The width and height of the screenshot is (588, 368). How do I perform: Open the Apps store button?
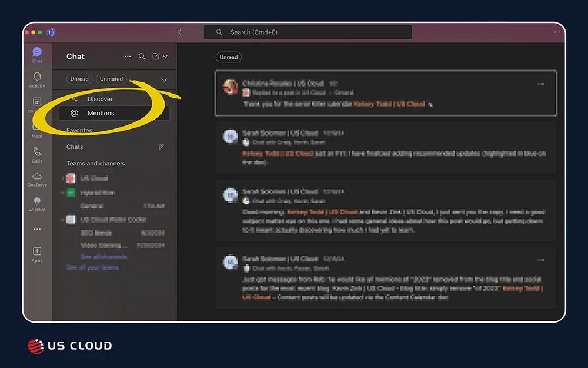pos(36,254)
